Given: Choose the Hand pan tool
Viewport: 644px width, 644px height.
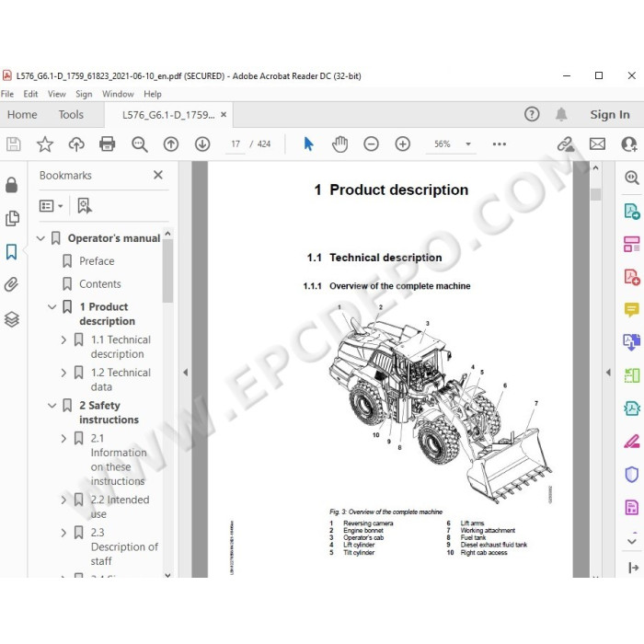Looking at the screenshot, I should pos(339,144).
